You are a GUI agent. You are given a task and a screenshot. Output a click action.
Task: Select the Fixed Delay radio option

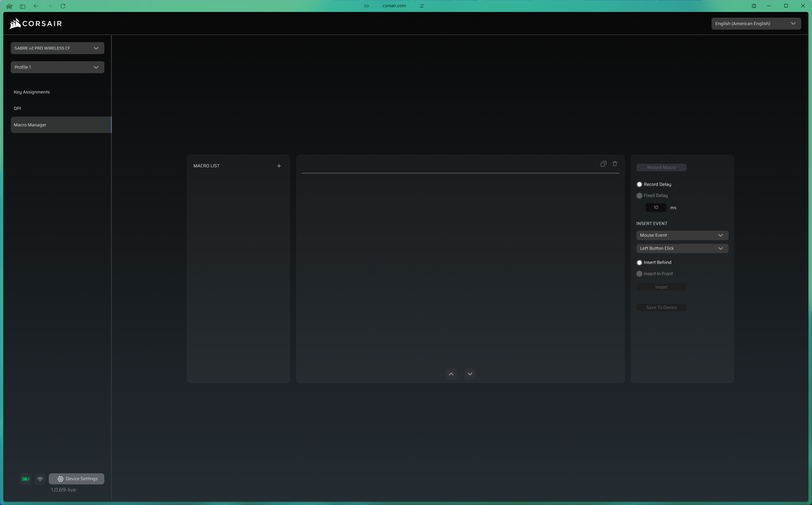(x=639, y=196)
